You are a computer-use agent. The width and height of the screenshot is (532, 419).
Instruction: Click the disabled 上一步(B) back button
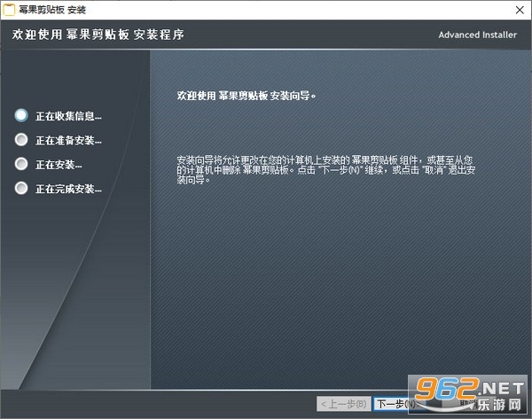click(x=344, y=404)
